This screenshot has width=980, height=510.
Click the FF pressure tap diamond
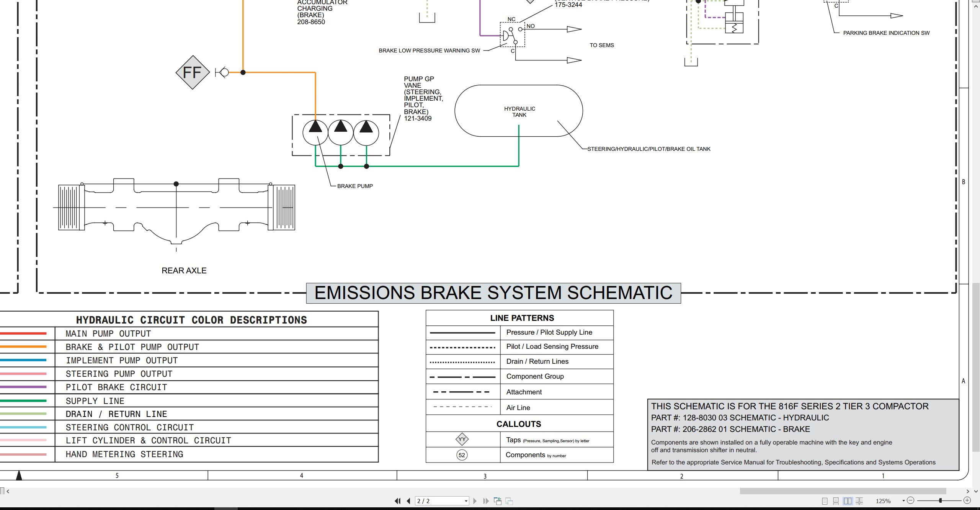coord(193,72)
